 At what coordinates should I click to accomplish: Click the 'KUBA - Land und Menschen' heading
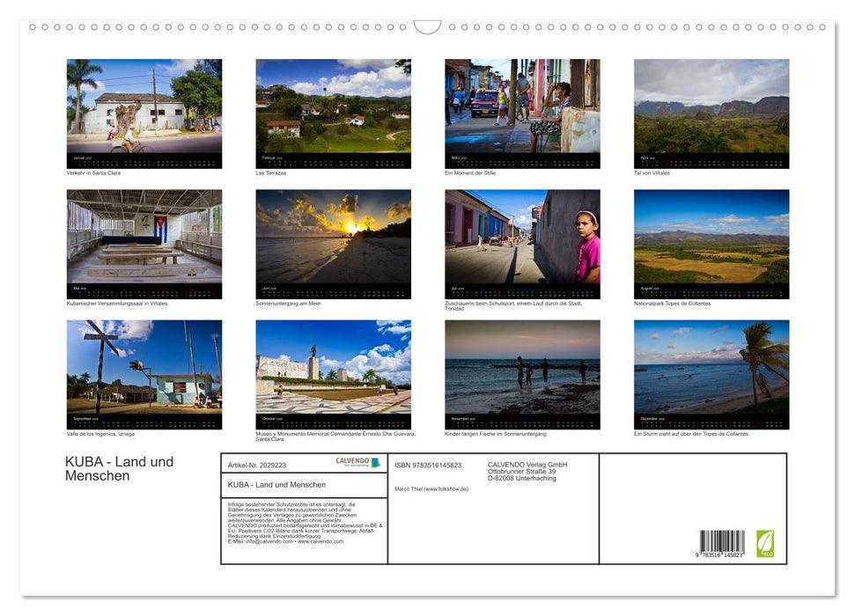coord(119,469)
